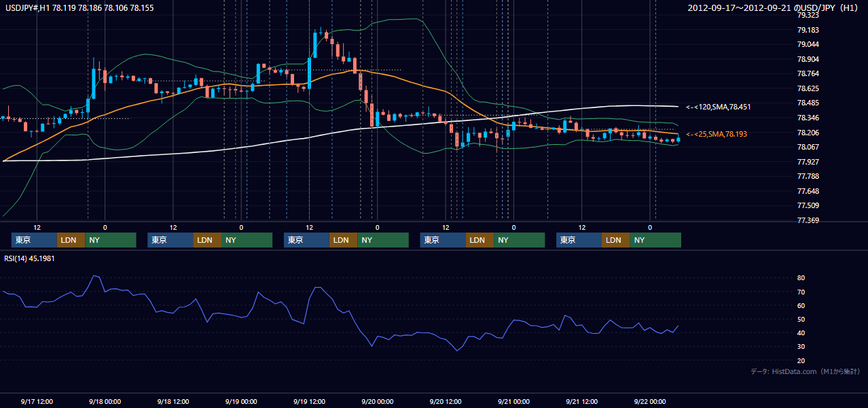Click price axis label 77.788
This screenshot has width=868, height=408.
807,177
